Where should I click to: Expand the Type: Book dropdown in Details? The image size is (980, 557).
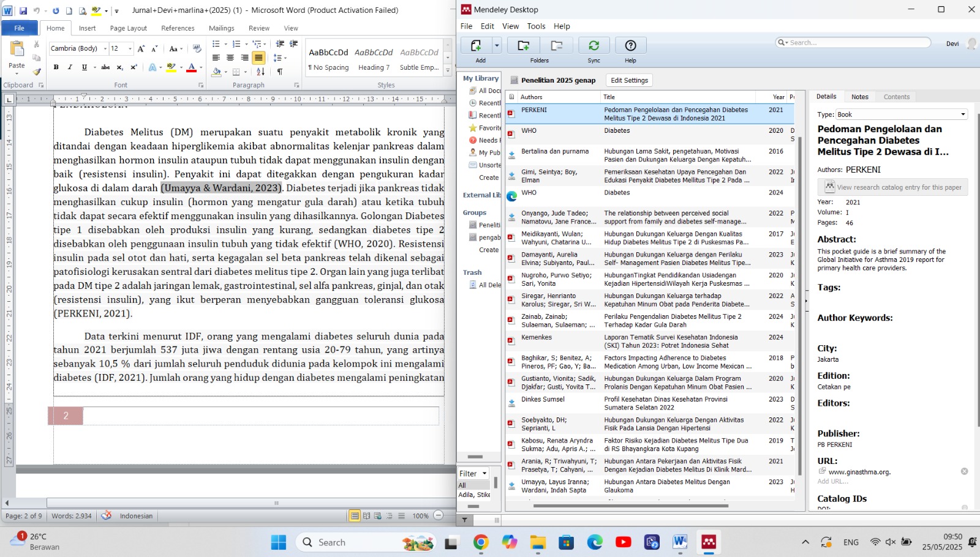click(x=963, y=114)
